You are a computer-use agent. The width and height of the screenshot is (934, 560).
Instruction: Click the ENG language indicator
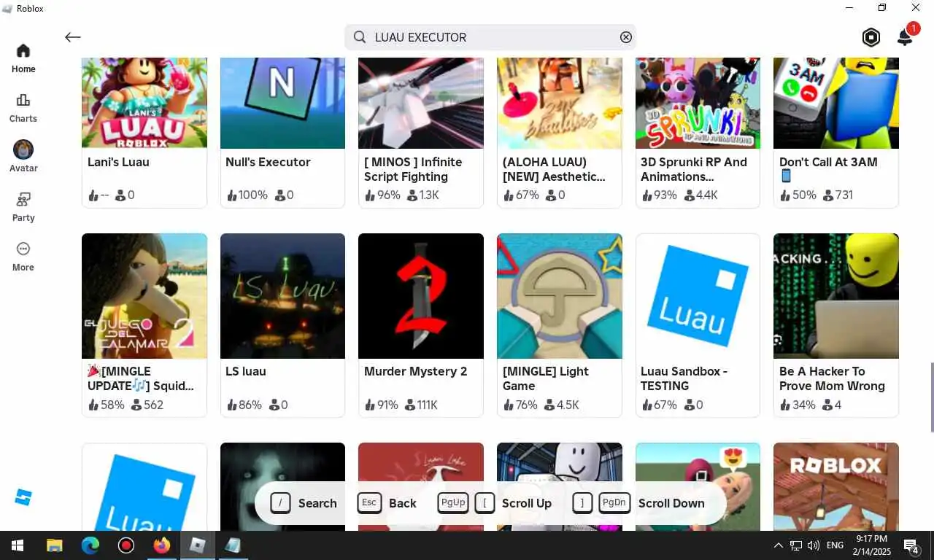click(835, 545)
